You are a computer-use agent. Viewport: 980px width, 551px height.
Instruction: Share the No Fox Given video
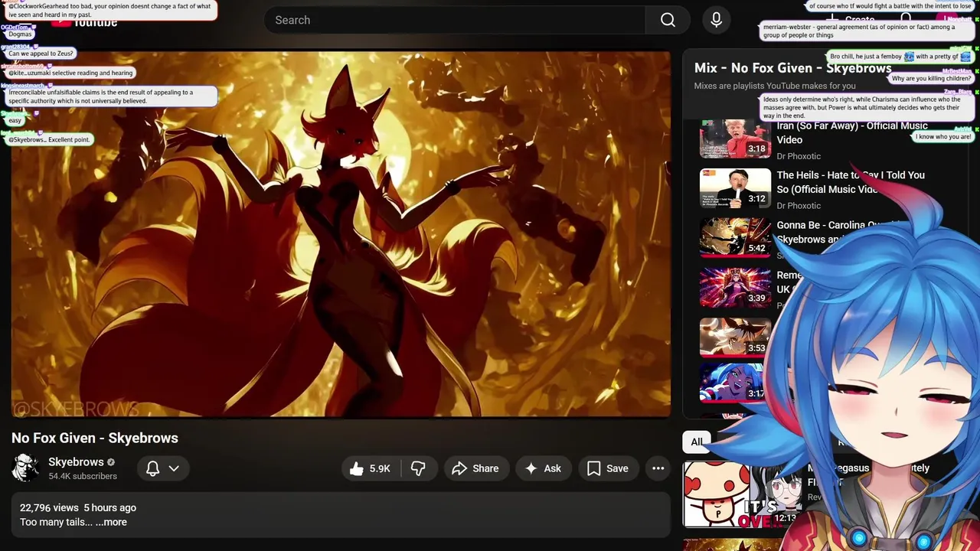coord(475,468)
